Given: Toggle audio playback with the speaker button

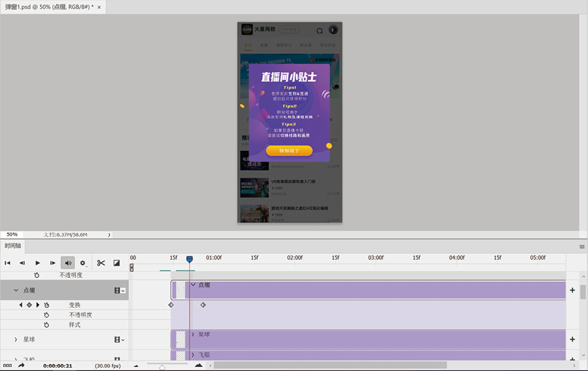Looking at the screenshot, I should (68, 263).
